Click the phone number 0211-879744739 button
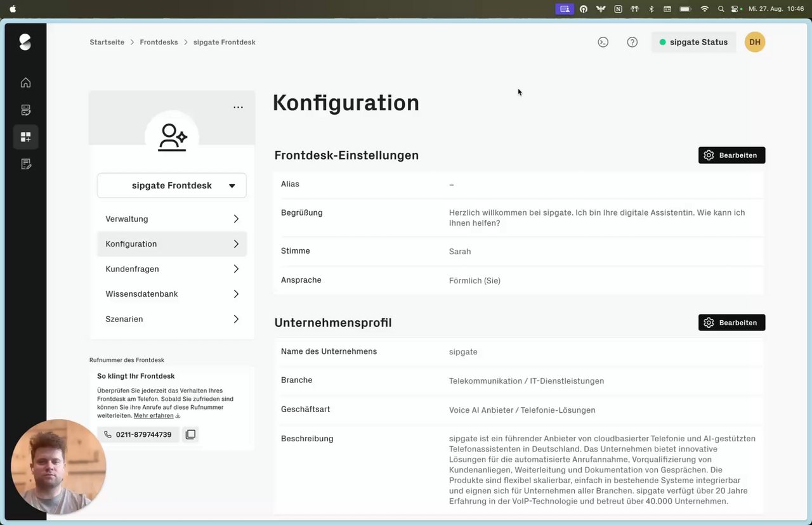 coord(138,435)
